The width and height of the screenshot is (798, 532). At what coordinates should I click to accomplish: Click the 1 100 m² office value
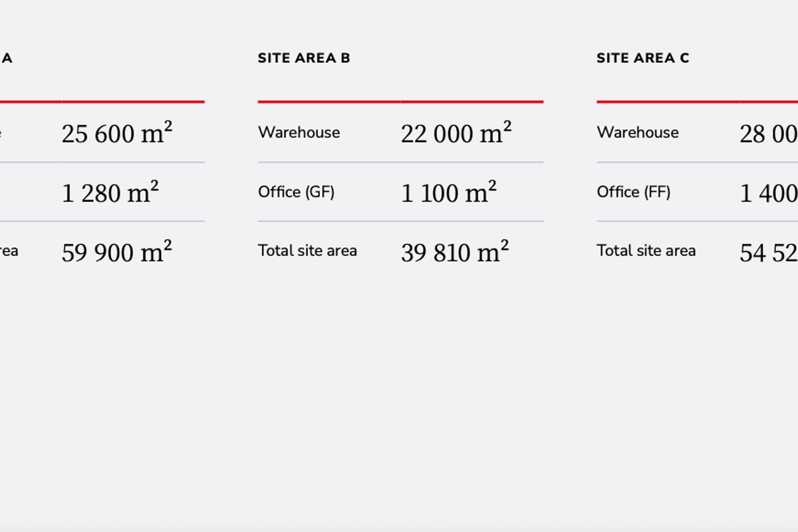pos(449,193)
